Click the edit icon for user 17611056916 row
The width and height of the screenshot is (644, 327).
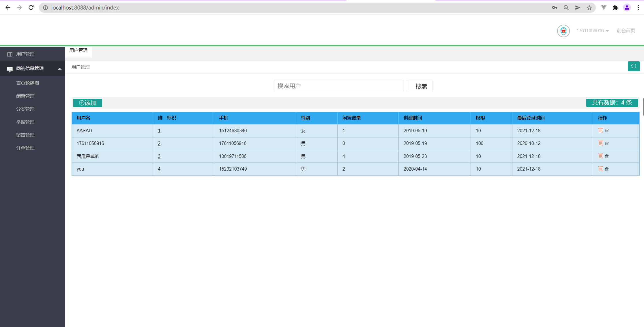[x=600, y=143]
